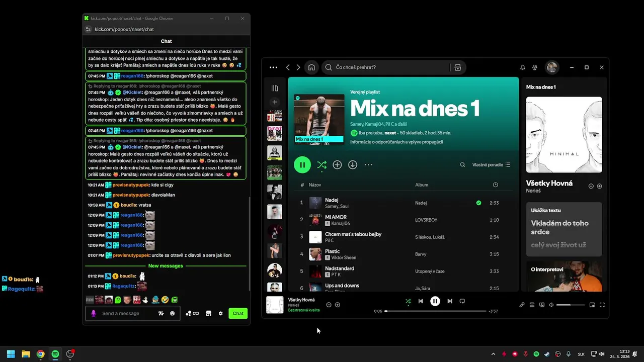
Task: Focus the Čo chceš prehrať search field
Action: [385, 67]
